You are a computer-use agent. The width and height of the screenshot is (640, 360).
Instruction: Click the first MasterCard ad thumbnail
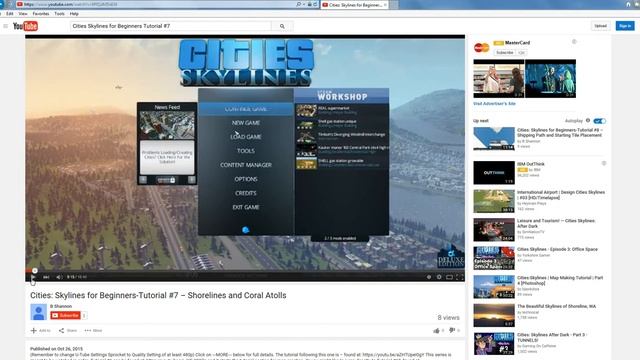click(499, 78)
